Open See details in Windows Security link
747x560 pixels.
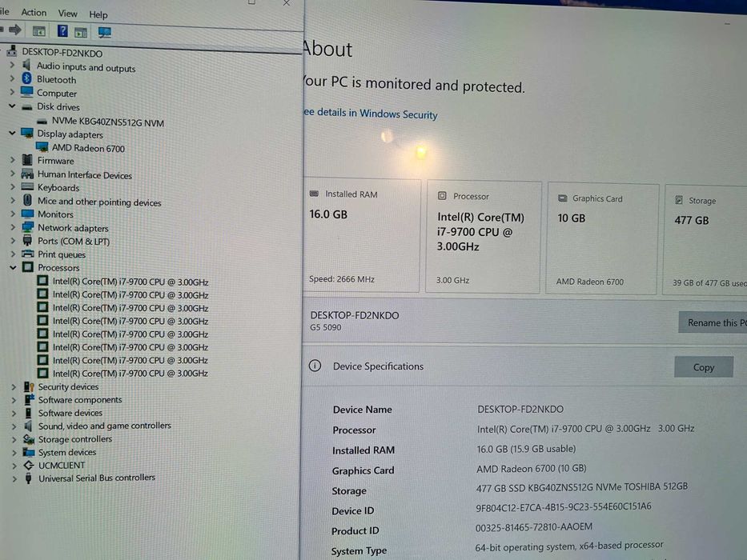pyautogui.click(x=370, y=114)
